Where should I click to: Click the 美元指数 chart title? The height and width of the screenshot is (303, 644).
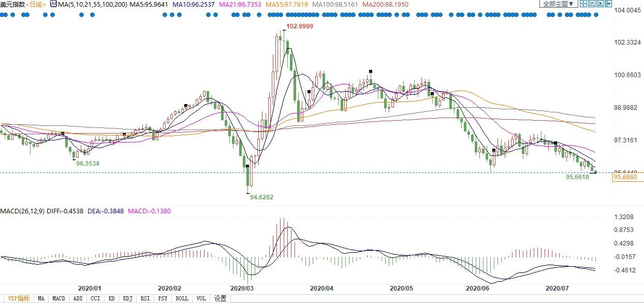(13, 4)
